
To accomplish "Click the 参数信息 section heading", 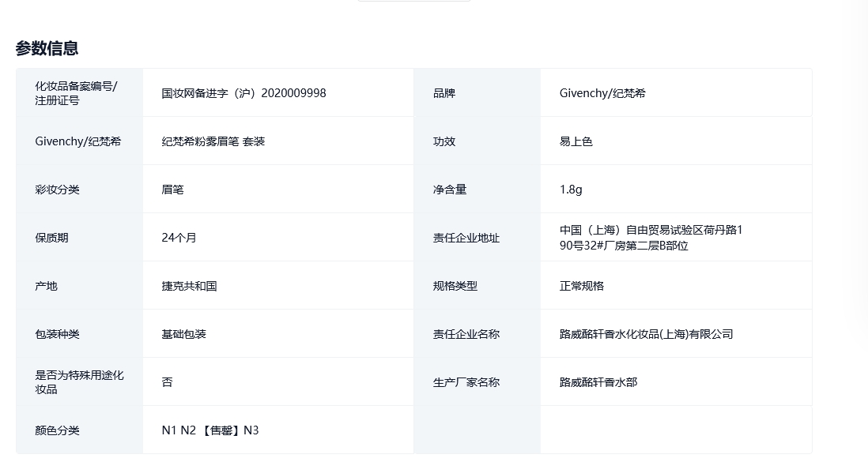I will (47, 48).
